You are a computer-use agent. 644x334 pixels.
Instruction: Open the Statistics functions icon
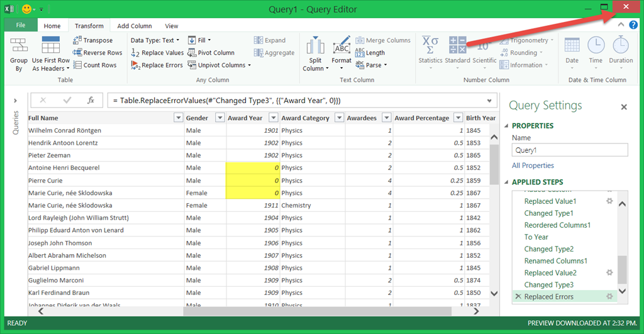tap(430, 45)
